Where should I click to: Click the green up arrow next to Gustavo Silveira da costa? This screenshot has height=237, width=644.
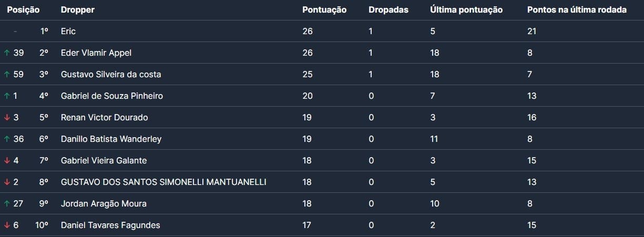pos(7,74)
